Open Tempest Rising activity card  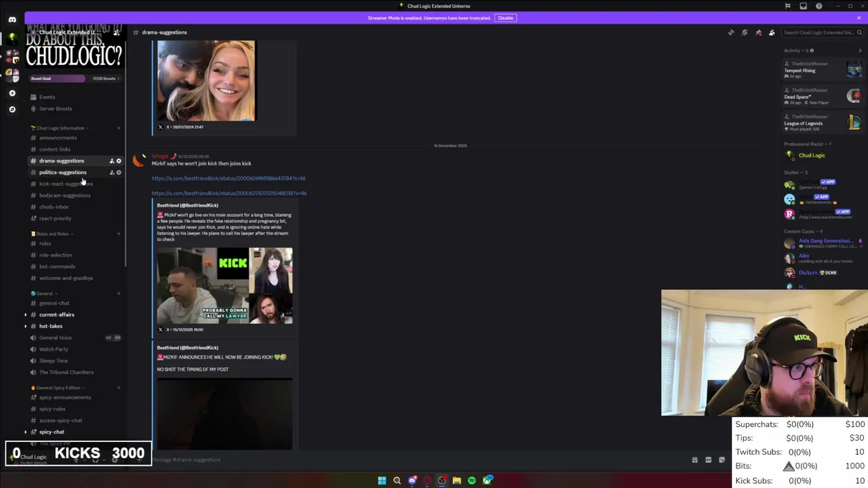pos(823,68)
